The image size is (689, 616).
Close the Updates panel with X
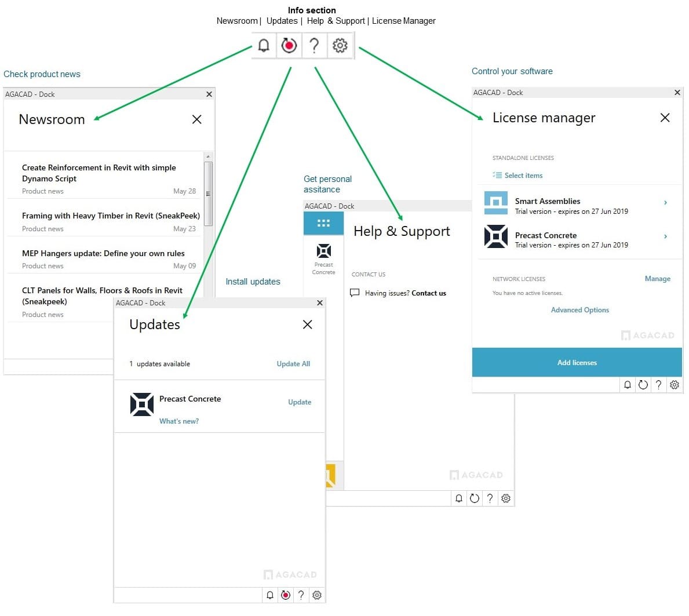coord(308,325)
